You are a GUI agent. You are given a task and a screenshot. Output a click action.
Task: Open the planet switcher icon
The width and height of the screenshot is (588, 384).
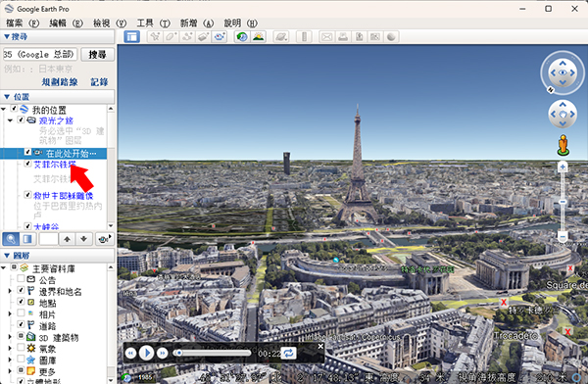pyautogui.click(x=281, y=37)
